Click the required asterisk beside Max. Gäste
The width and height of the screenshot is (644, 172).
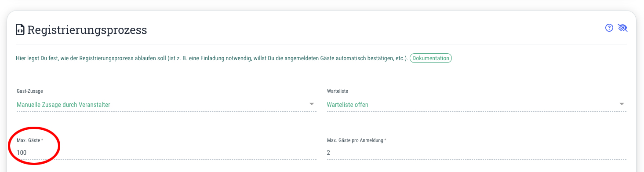42,140
